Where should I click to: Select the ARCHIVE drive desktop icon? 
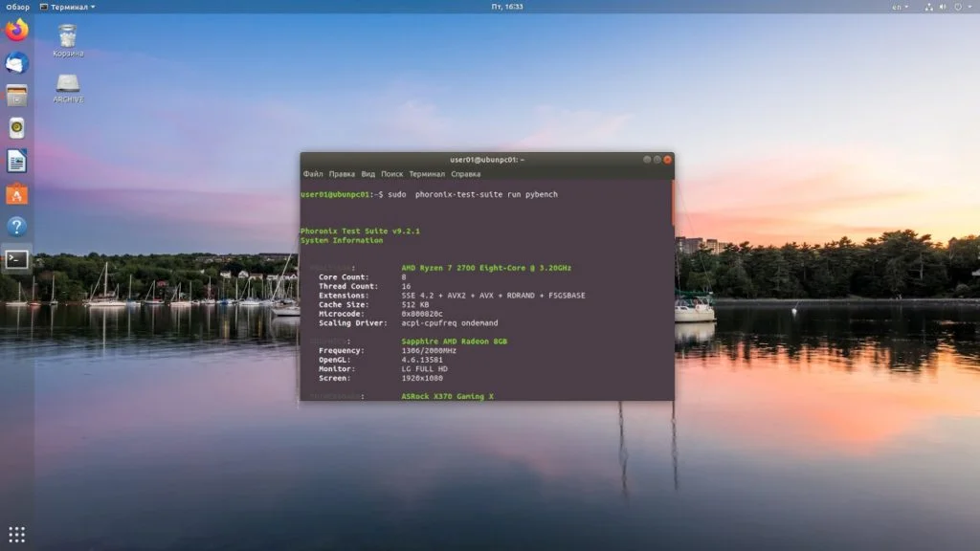point(68,88)
